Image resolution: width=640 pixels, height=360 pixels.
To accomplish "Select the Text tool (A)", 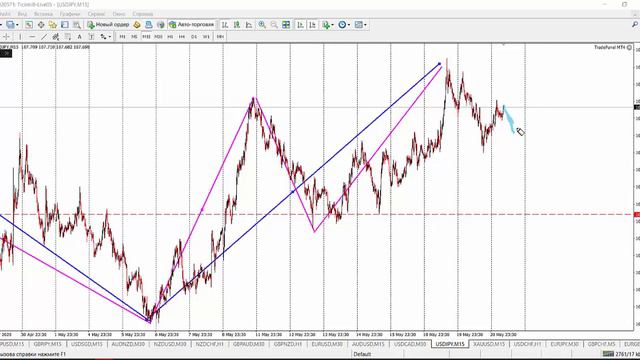I will coord(79,37).
